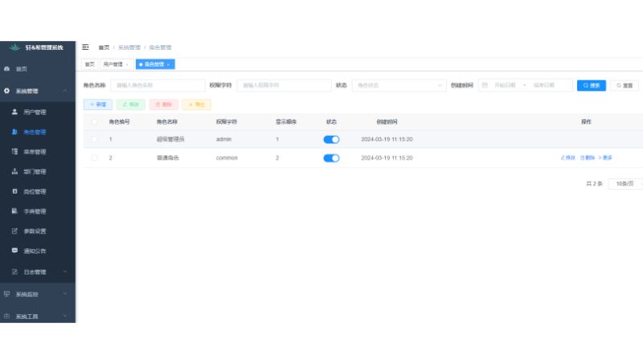The width and height of the screenshot is (643, 364).
Task: Click the 系统管理 gear icon
Action: tap(6, 91)
